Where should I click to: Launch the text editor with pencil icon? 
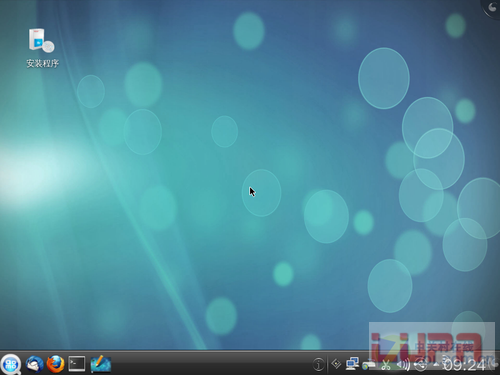point(100,364)
